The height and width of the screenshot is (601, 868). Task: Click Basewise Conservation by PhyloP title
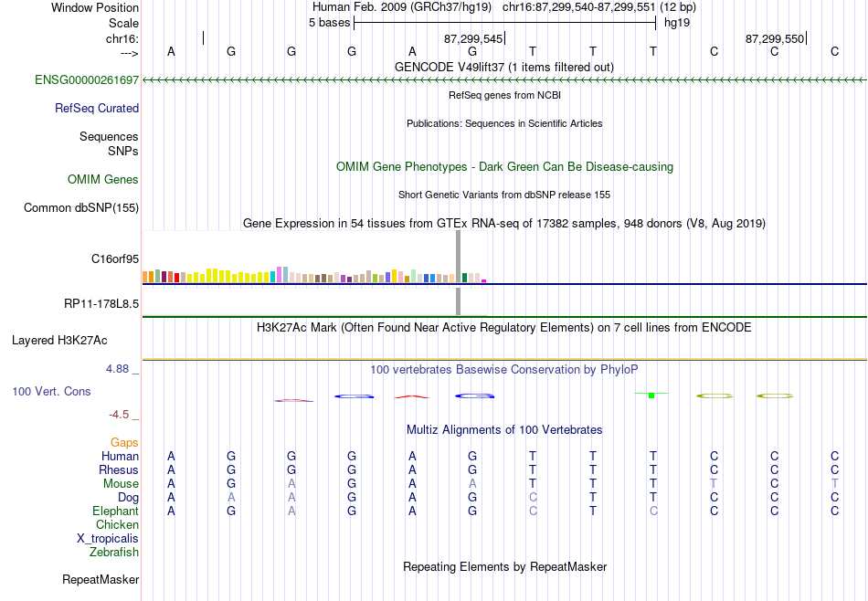(504, 369)
